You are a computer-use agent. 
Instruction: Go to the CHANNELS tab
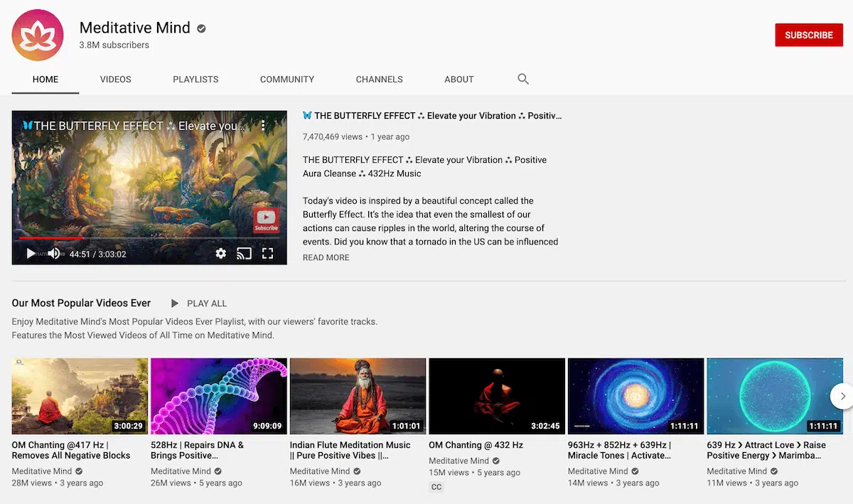coord(380,80)
